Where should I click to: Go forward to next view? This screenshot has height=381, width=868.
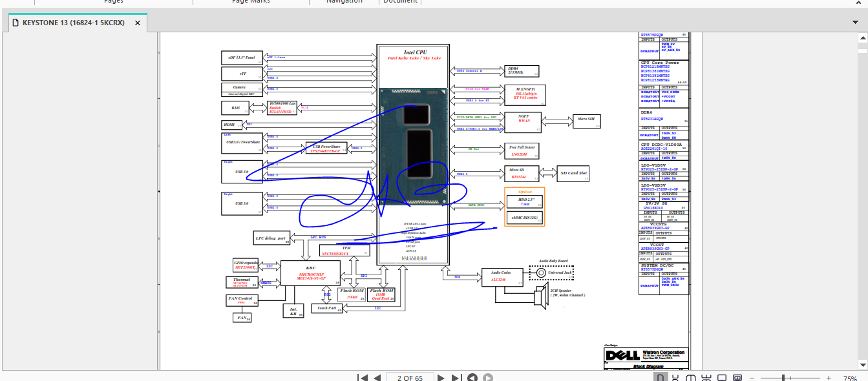488,378
